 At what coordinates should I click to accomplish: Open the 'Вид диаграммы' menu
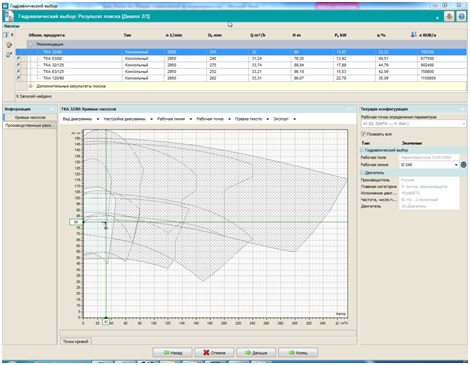click(81, 119)
